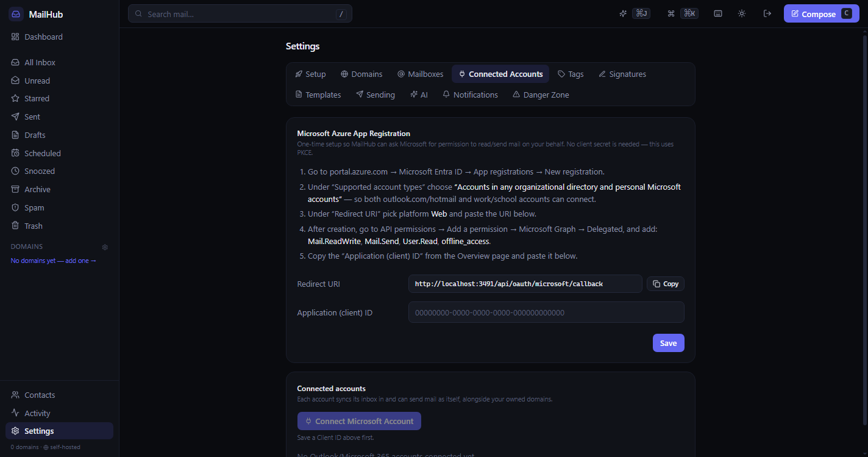Switch to the Signatures tab
The width and height of the screenshot is (868, 457).
[622, 74]
